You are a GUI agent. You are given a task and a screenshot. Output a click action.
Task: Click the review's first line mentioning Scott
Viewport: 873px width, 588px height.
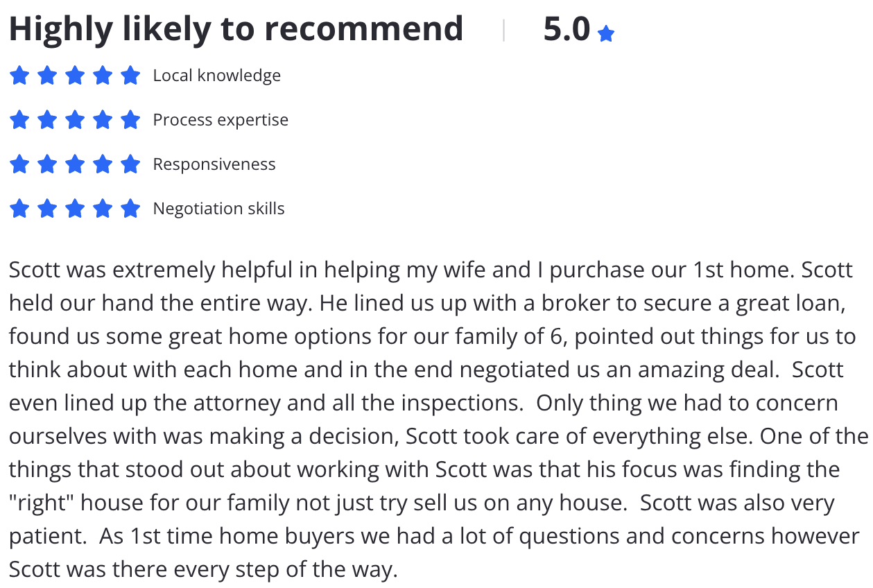[431, 270]
